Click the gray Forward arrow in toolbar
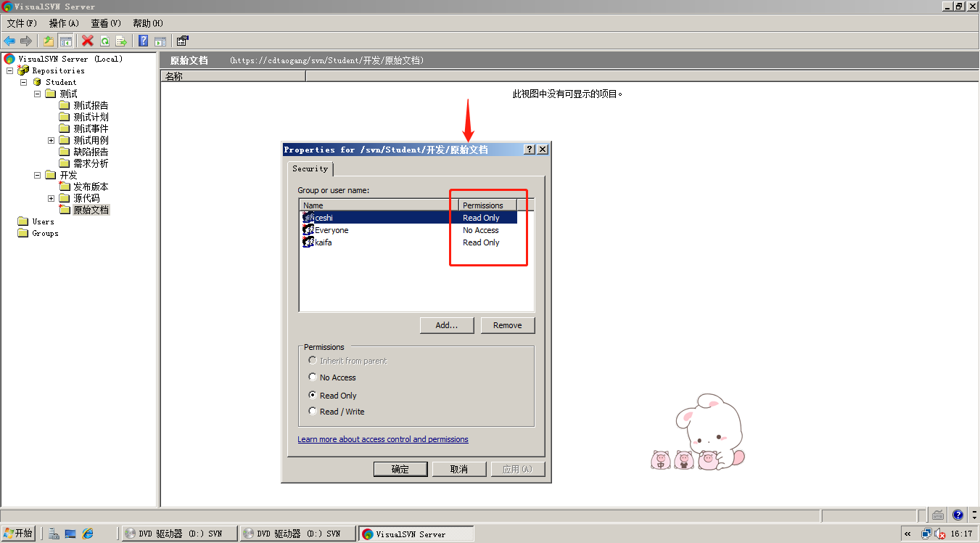The width and height of the screenshot is (980, 543). [26, 41]
